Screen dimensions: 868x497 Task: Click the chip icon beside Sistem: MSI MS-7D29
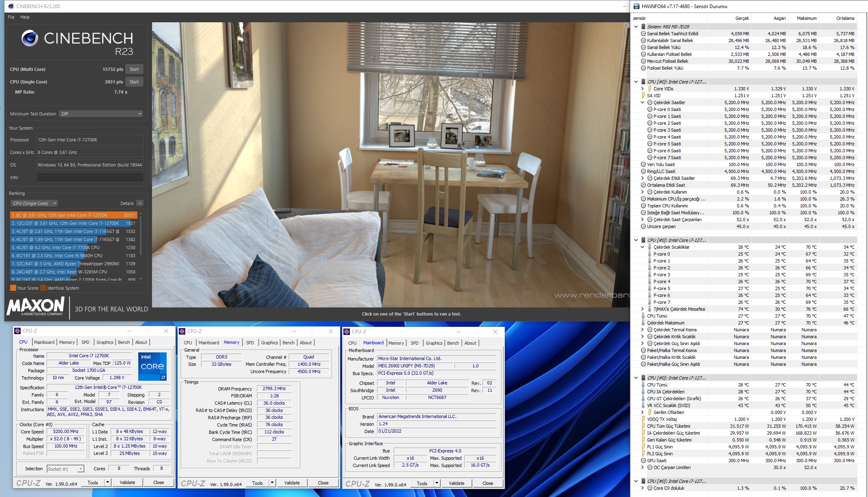coord(643,27)
